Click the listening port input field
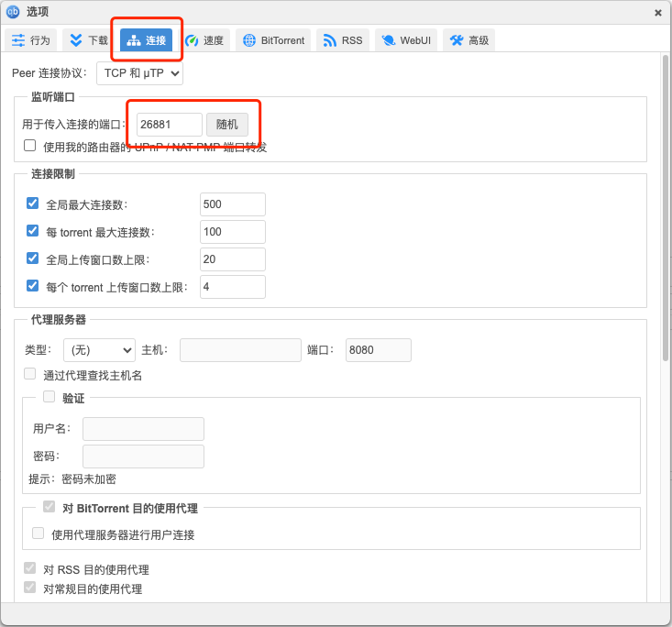Screen dimensions: 672x627 click(169, 125)
